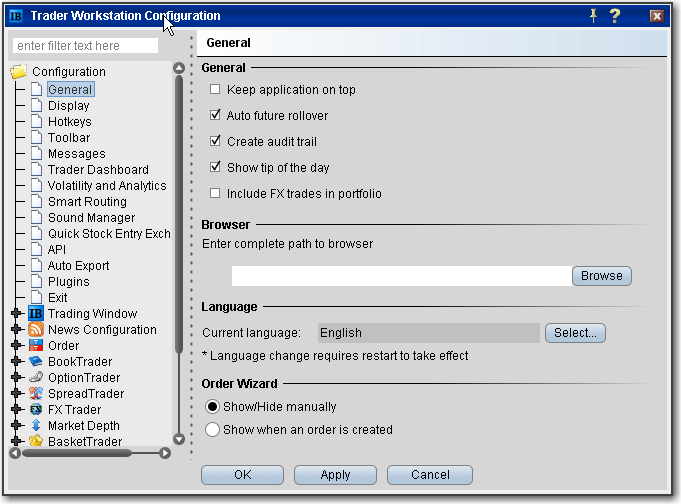Uncheck Auto future rollover
The height and width of the screenshot is (504, 681).
[x=215, y=115]
